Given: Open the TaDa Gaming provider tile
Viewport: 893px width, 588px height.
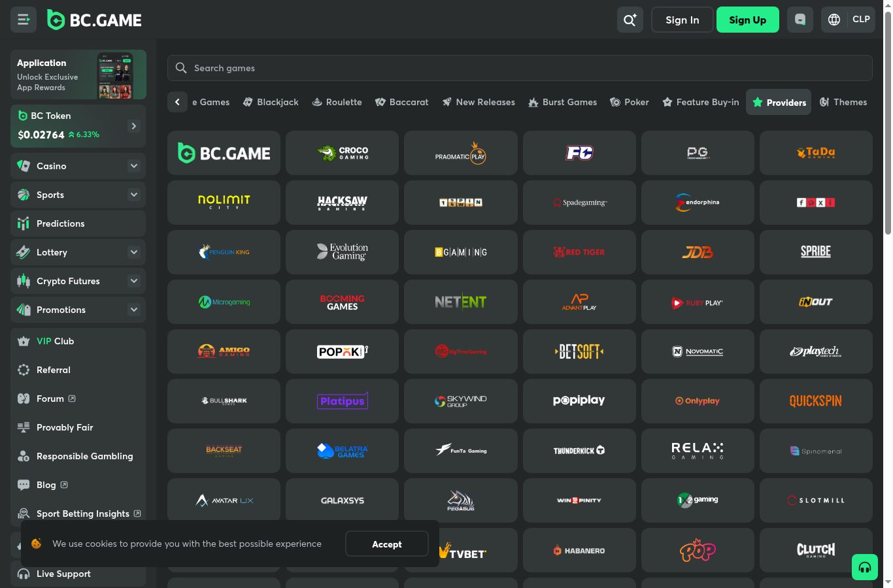Looking at the screenshot, I should click(816, 153).
